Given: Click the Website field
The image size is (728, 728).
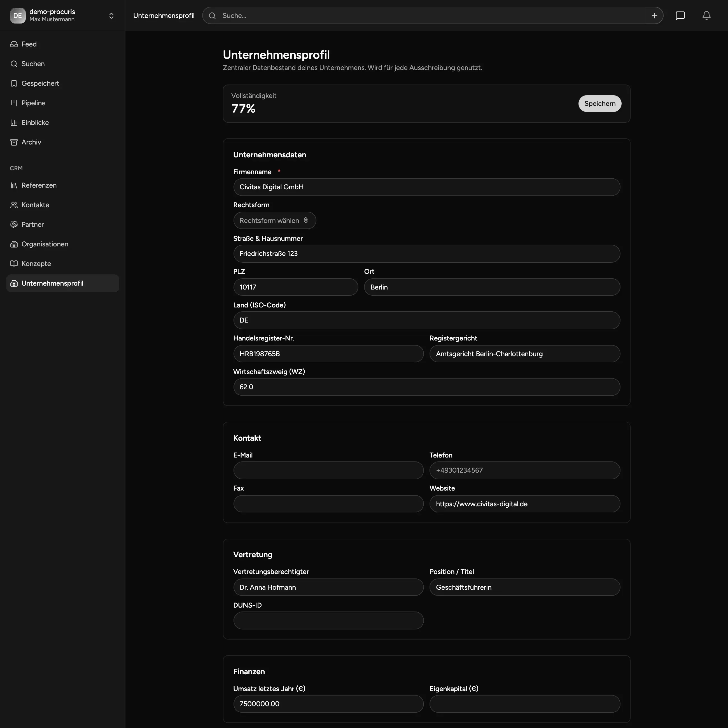Looking at the screenshot, I should tap(525, 504).
